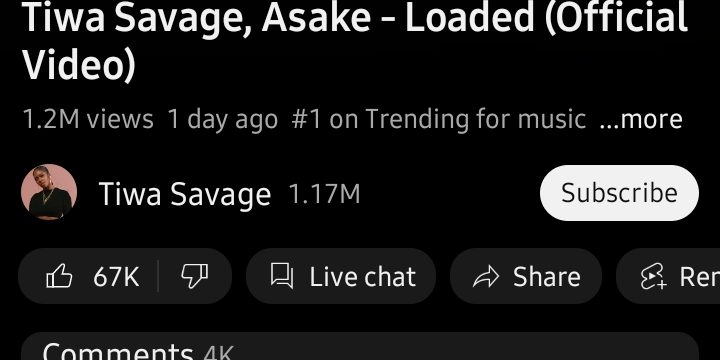Tap the 1 day ago upload date
The height and width of the screenshot is (360, 720).
(223, 119)
